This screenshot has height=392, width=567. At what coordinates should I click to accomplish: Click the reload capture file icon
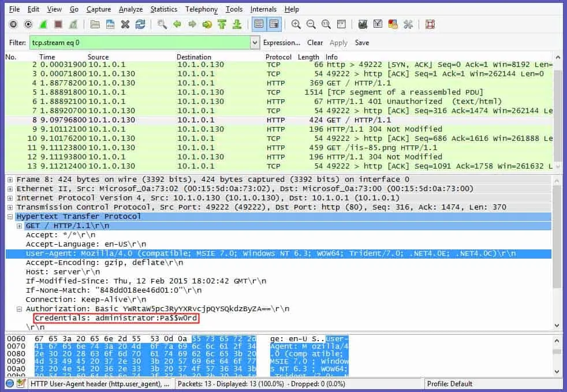coord(140,24)
